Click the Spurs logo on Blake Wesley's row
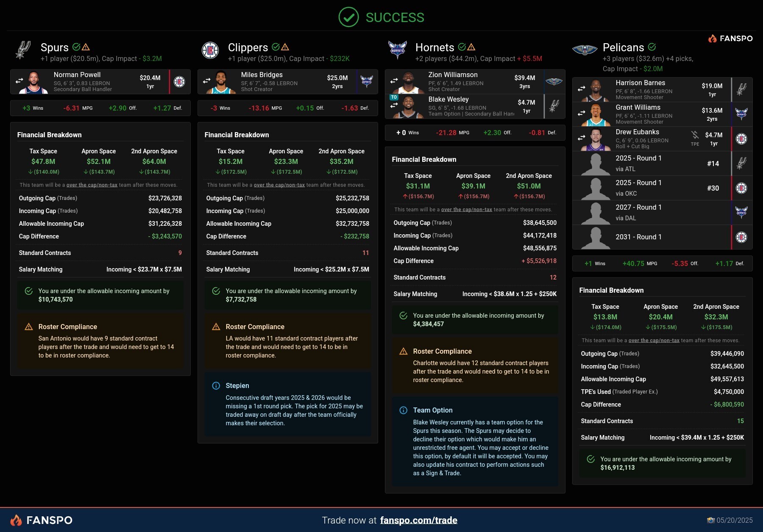Viewport: 763px width, 532px height. (554, 106)
